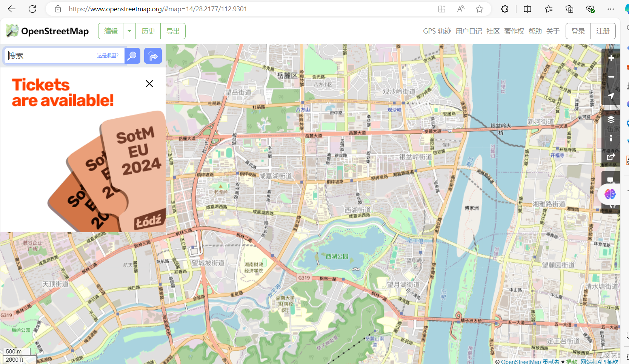Open the GPS 轨迹 link
629x364 pixels.
pyautogui.click(x=437, y=31)
